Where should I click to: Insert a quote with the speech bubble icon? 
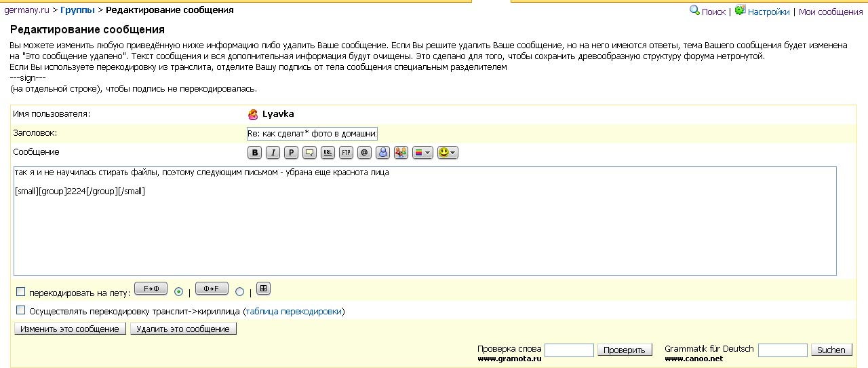pyautogui.click(x=309, y=153)
